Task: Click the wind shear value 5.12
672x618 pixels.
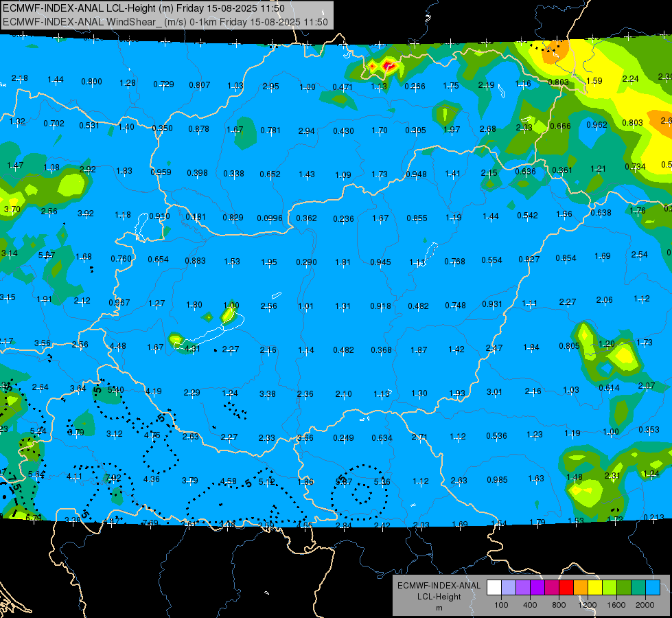Action: pos(266,481)
